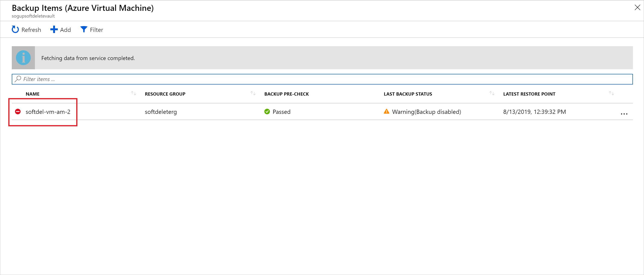Click Refresh button to update backup list
644x275 pixels.
[26, 29]
